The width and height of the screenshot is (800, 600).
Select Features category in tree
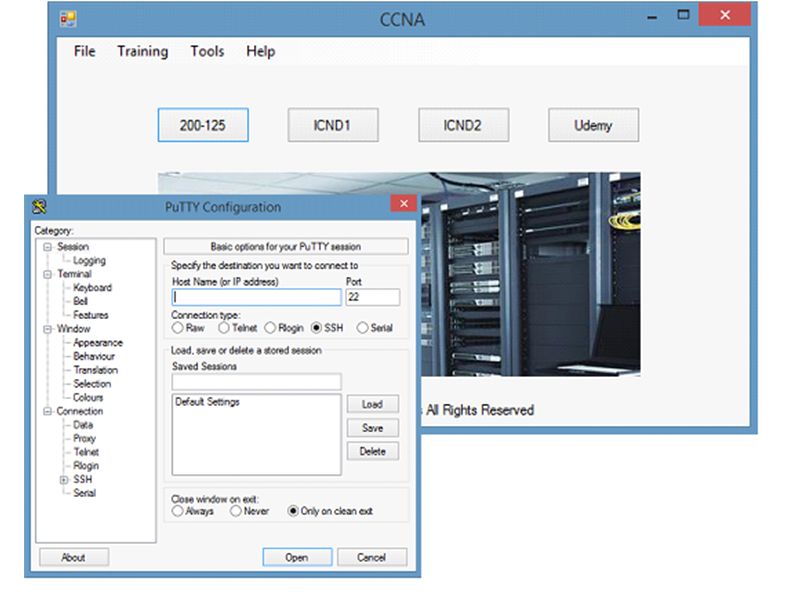click(x=91, y=315)
